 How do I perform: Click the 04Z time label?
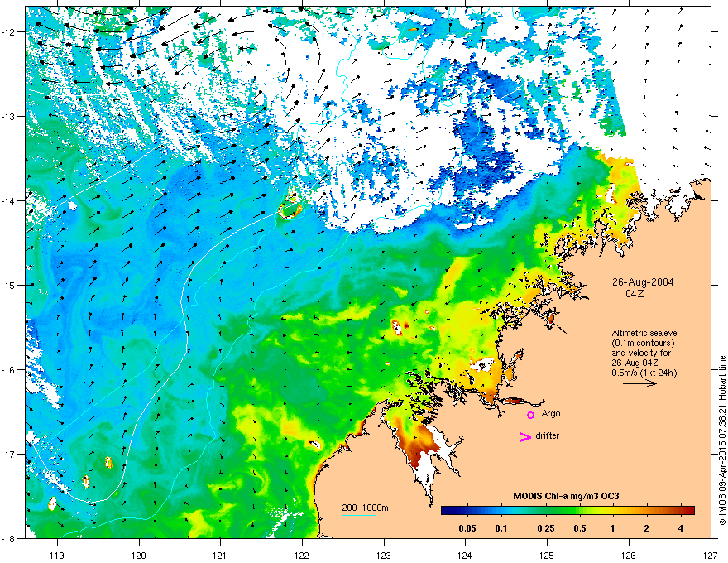point(635,294)
